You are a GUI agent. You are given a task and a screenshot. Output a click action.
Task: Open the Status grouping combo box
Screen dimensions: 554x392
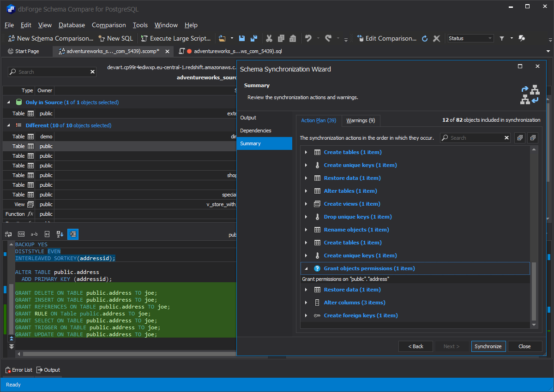470,38
